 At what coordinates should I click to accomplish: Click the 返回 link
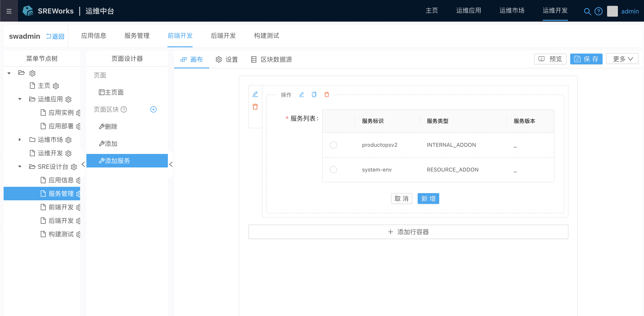[55, 36]
